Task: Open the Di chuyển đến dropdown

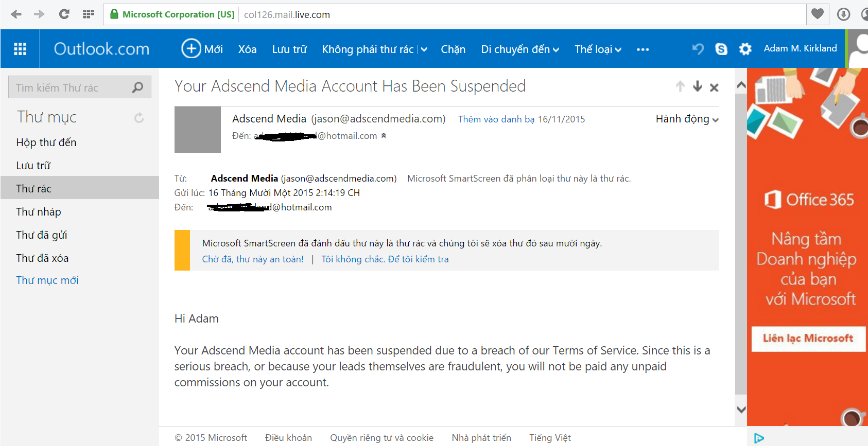Action: [519, 49]
